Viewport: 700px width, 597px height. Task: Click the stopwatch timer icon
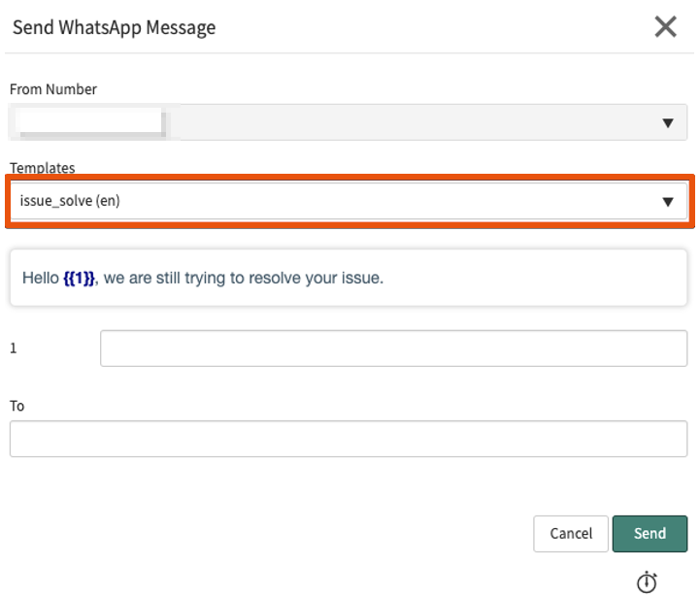tap(647, 581)
